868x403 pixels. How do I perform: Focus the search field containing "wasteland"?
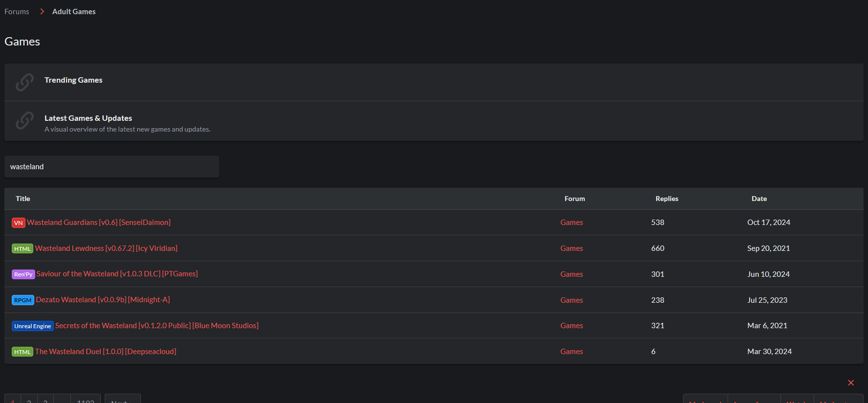click(x=112, y=166)
